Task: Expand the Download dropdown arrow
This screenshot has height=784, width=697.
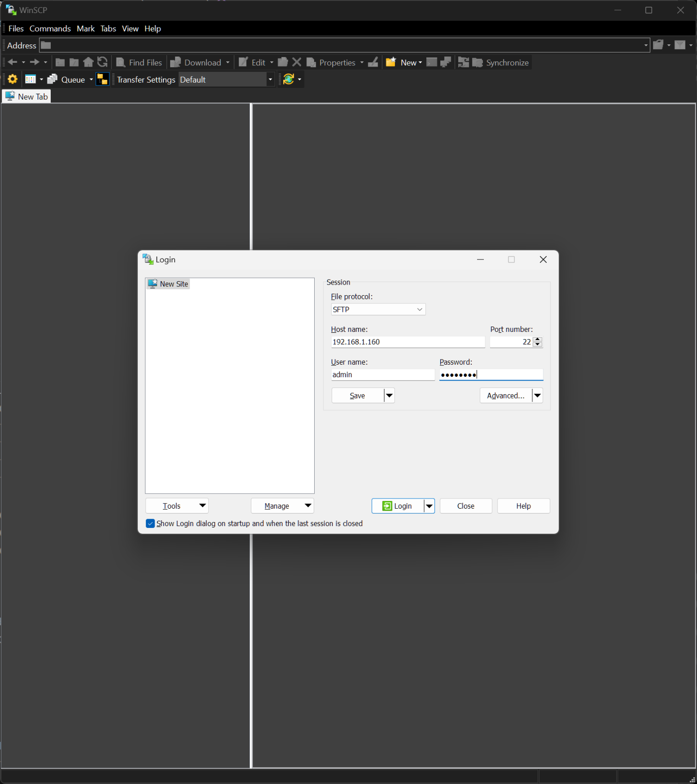Action: (228, 62)
